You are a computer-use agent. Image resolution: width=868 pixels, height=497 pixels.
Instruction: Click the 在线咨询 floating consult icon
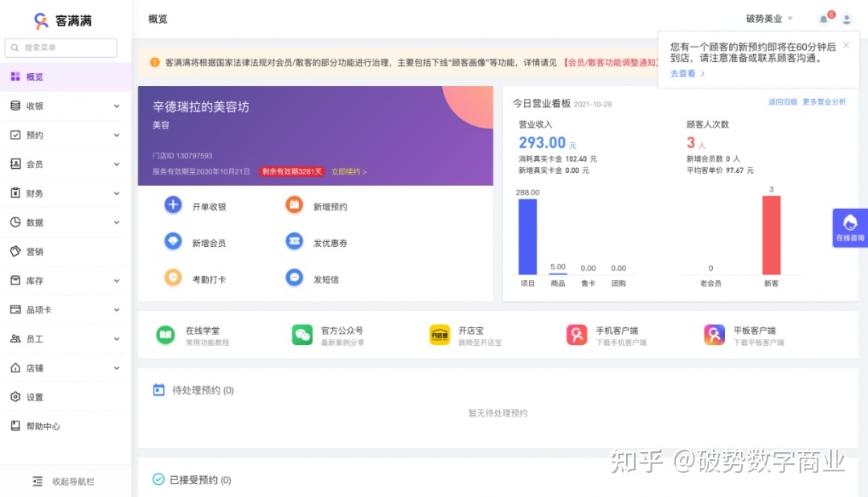pyautogui.click(x=850, y=228)
